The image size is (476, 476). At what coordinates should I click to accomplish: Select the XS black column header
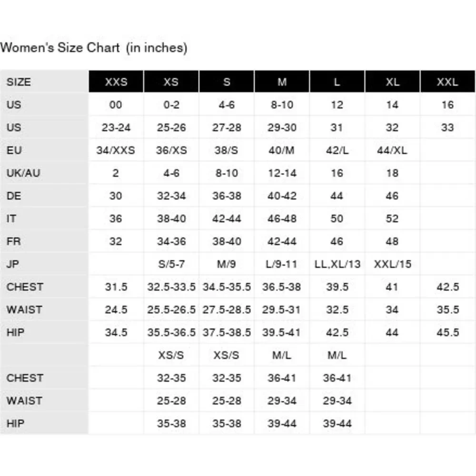(171, 82)
